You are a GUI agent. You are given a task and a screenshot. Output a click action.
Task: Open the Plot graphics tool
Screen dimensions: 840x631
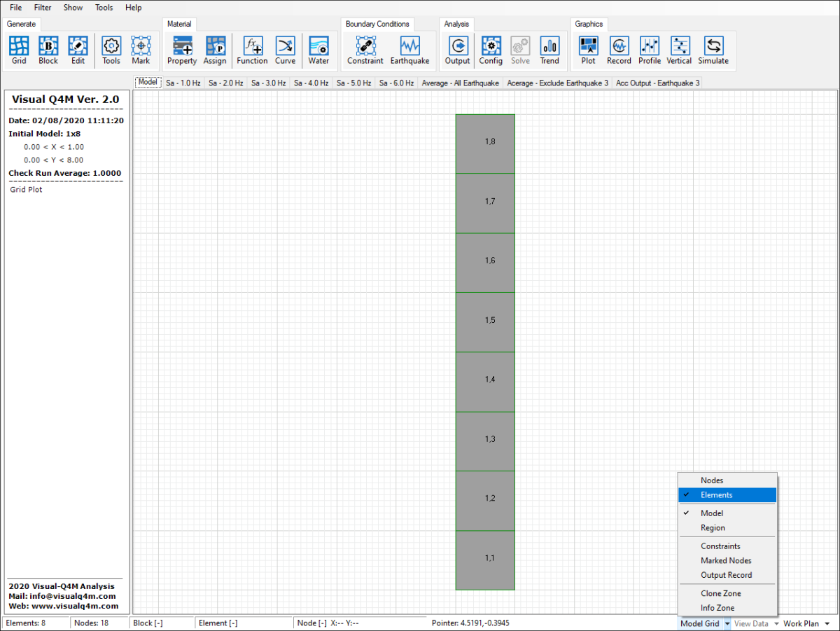click(589, 50)
